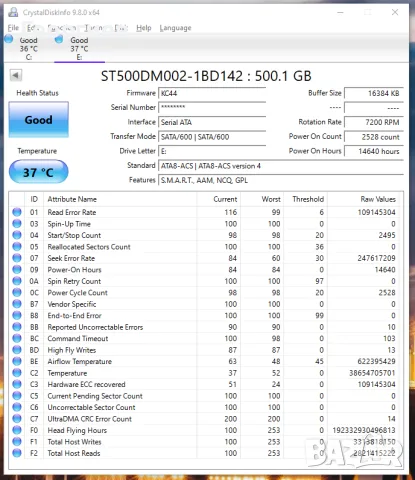The width and height of the screenshot is (415, 480).
Task: Click the Power On Count value
Action: coord(374,137)
